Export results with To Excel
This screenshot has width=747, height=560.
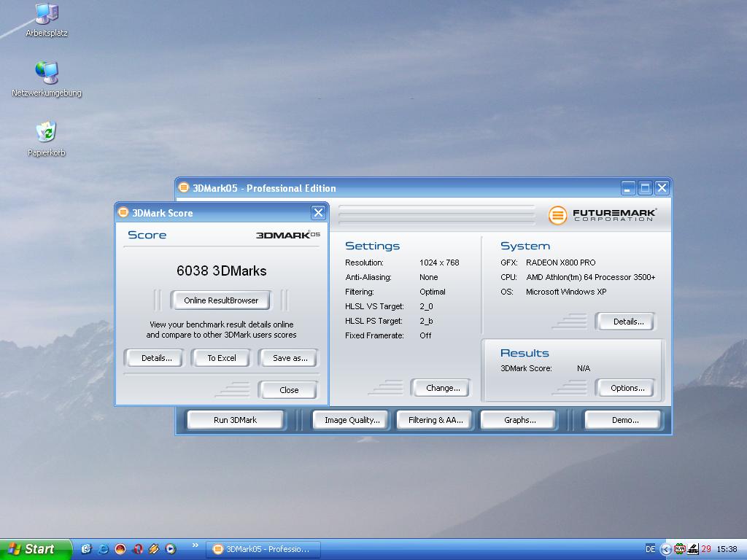(x=222, y=358)
